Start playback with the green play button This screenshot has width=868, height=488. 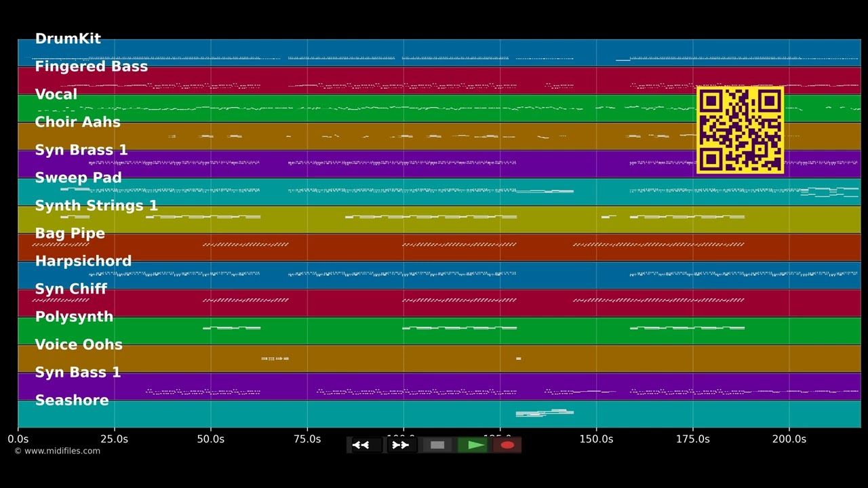[473, 445]
